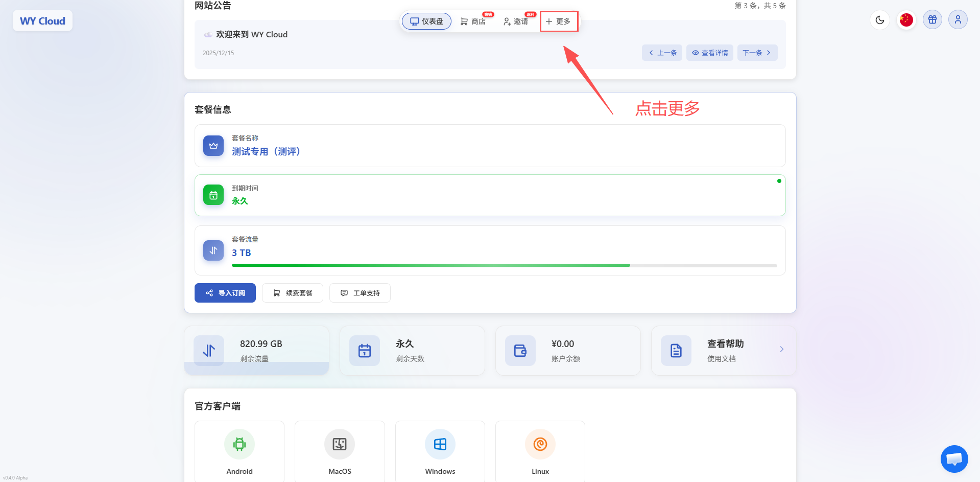This screenshot has width=980, height=482.
Task: Click 续费套餐 to renew plan
Action: (x=292, y=293)
